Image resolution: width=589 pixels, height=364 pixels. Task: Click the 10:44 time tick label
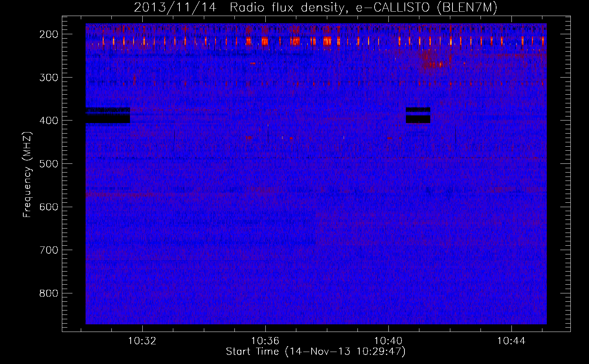coord(511,341)
